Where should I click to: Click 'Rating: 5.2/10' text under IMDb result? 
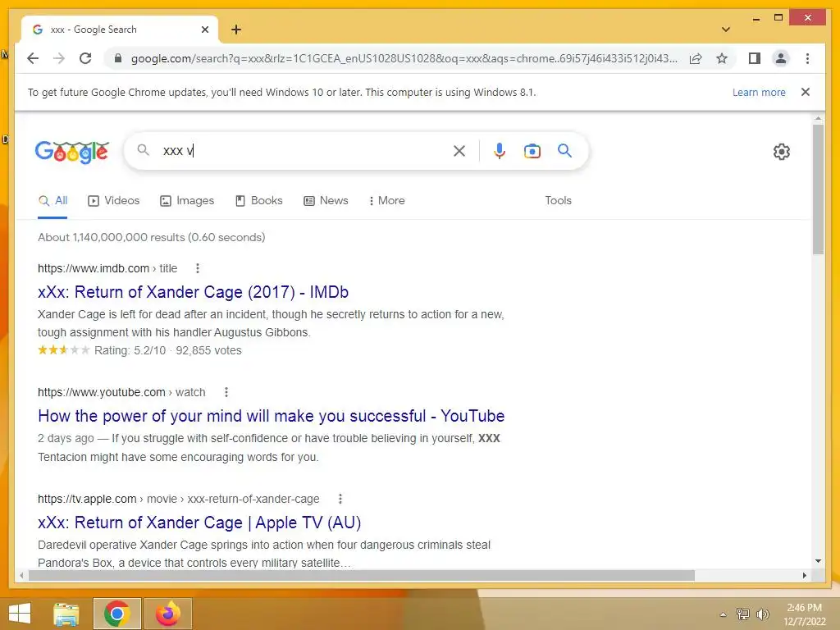[130, 350]
